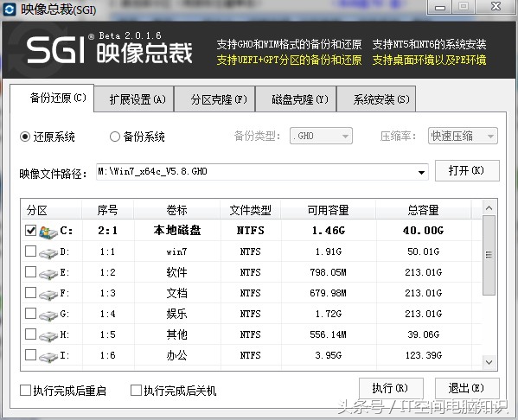Click the 798.05M free space cell
Viewport: 518px width, 420px height.
coord(328,272)
